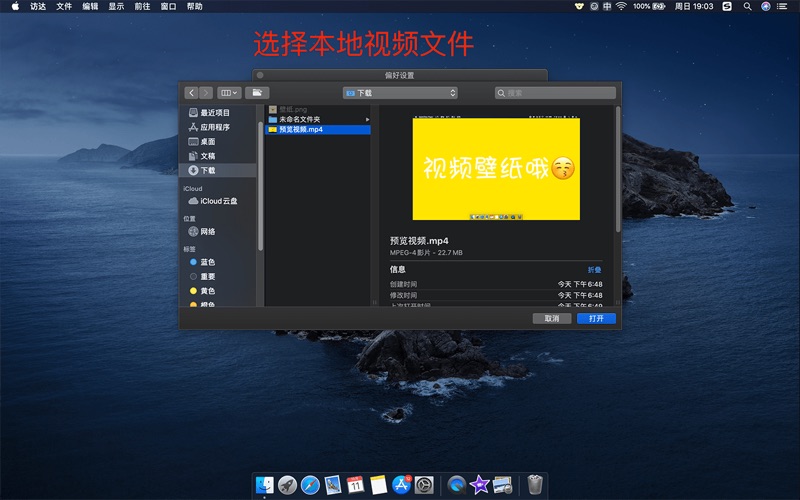800x500 pixels.
Task: Open the 窗口 menu
Action: pos(168,6)
